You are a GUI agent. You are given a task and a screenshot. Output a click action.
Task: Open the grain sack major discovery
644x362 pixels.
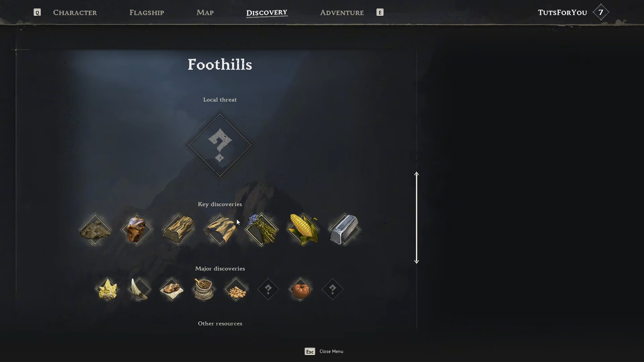pyautogui.click(x=204, y=289)
